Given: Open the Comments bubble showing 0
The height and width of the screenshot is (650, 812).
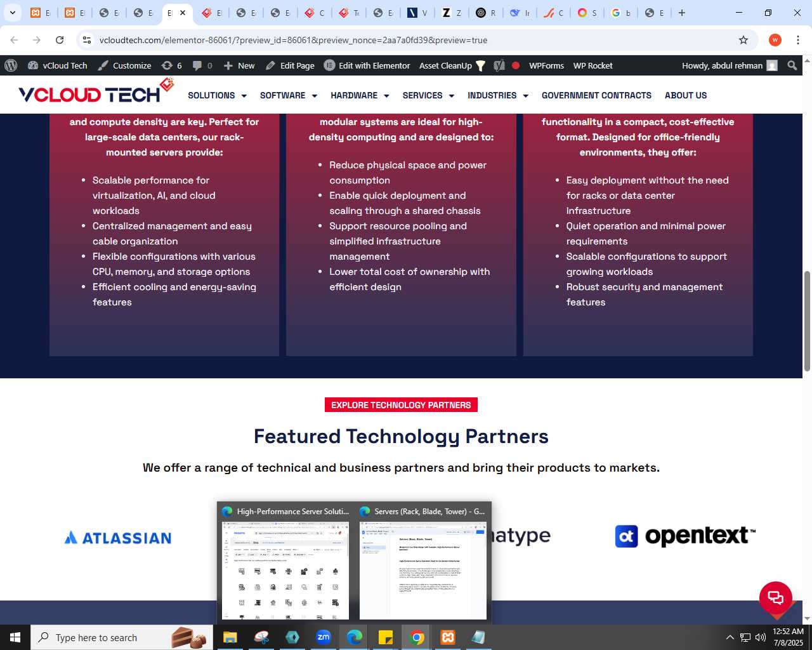Looking at the screenshot, I should click(x=202, y=65).
